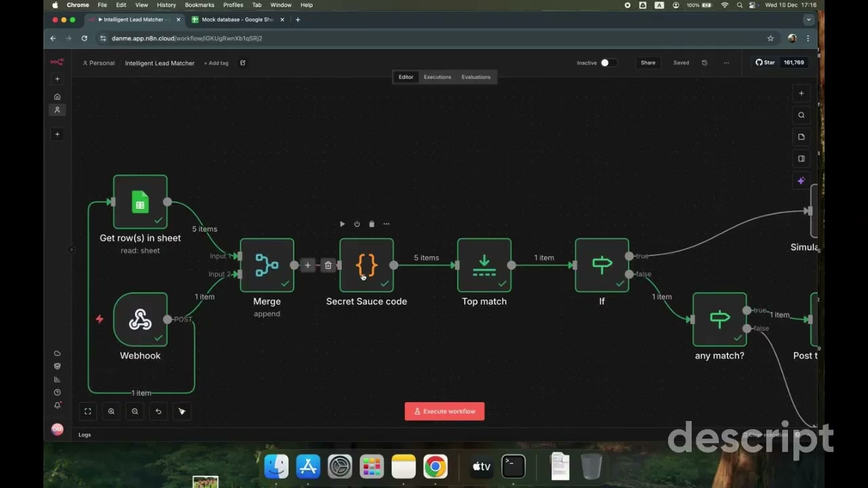
Task: Open Help in the left sidebar
Action: coord(57,392)
